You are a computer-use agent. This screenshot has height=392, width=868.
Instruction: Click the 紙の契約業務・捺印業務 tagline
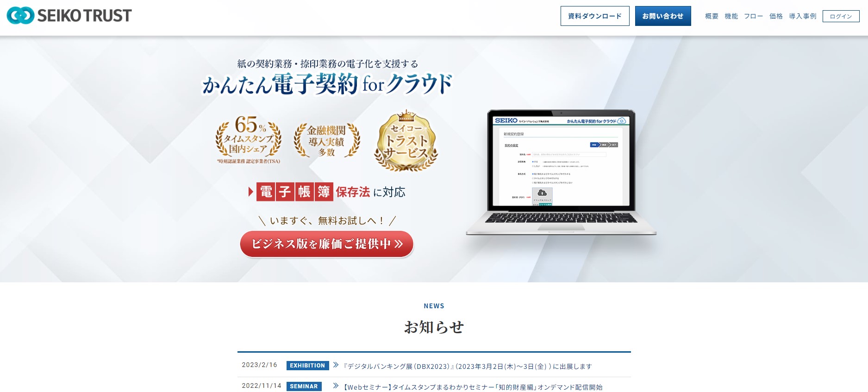(328, 64)
